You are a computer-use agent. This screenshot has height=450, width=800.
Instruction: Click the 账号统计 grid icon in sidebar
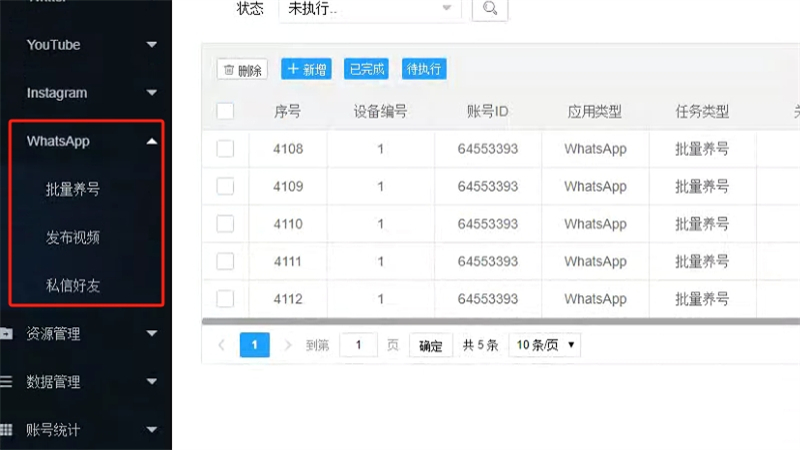tap(6, 430)
